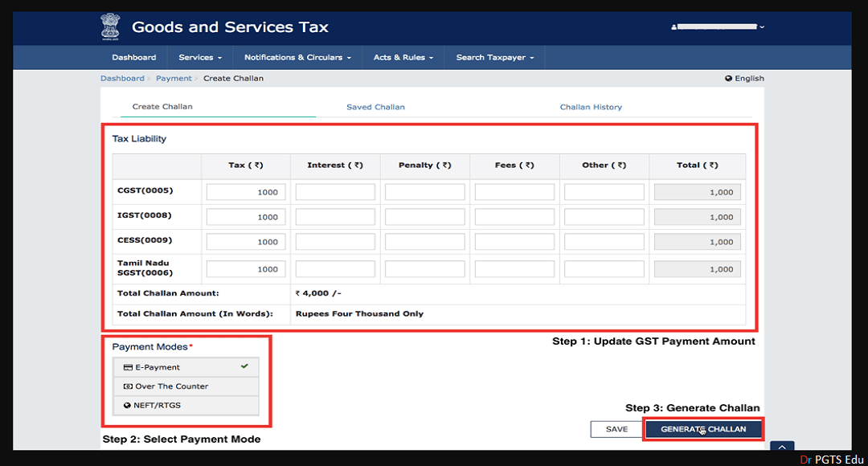Image resolution: width=868 pixels, height=466 pixels.
Task: Click the Over The Counter cash icon
Action: click(128, 386)
